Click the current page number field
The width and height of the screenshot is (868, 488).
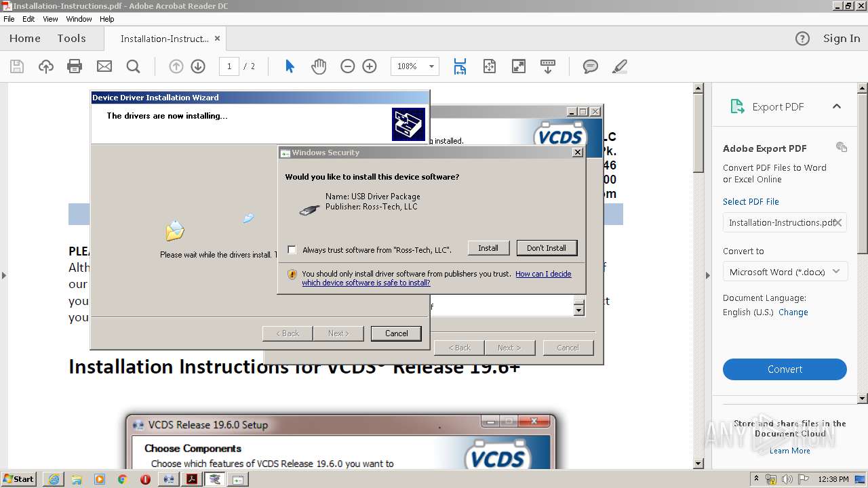click(229, 66)
